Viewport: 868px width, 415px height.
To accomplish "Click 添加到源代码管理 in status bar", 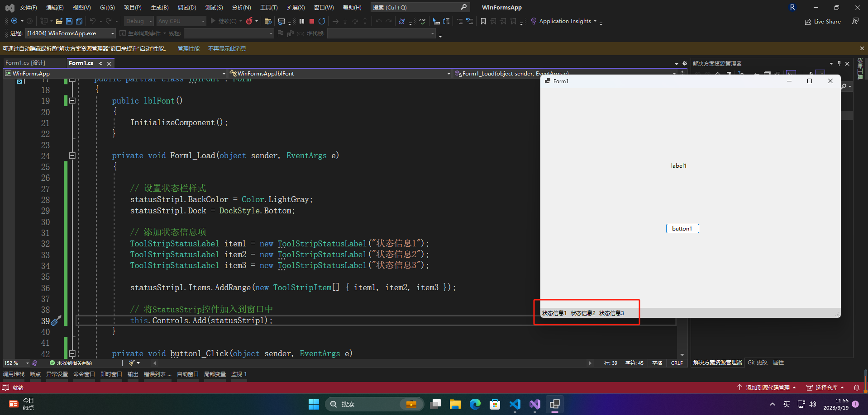I will [767, 388].
